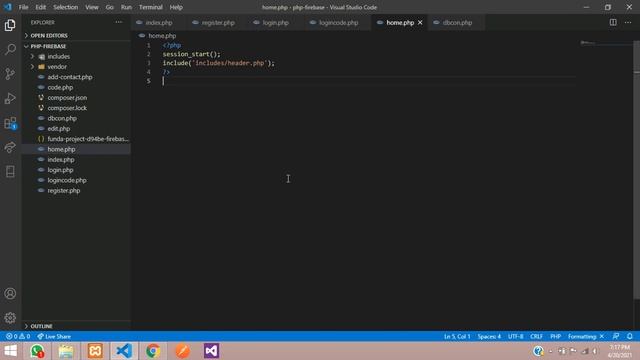Open code.php in the explorer
640x360 pixels.
click(60, 87)
